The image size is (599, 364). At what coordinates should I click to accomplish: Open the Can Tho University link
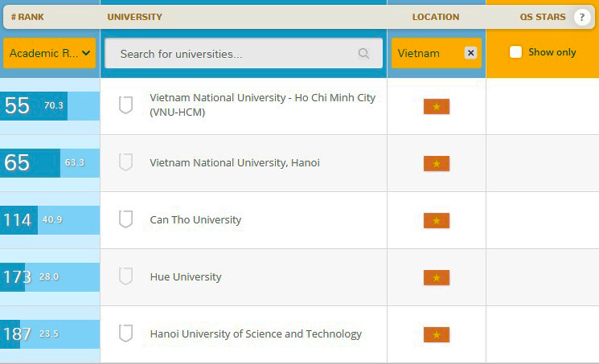[x=195, y=220]
